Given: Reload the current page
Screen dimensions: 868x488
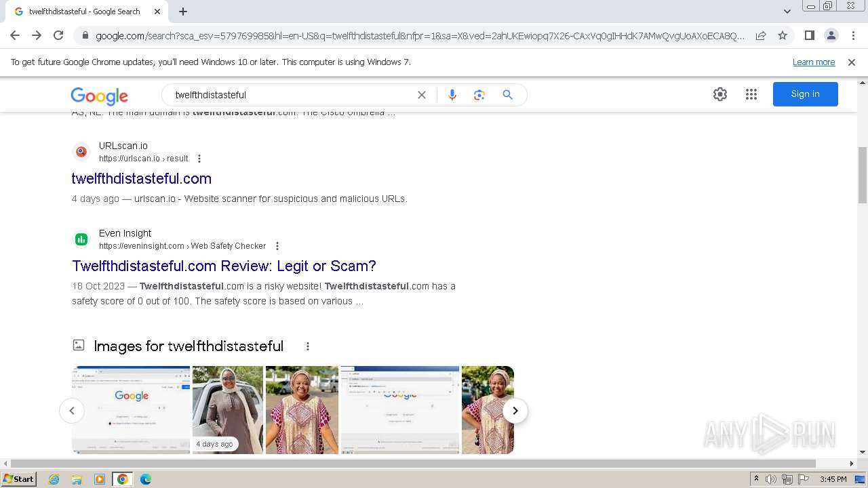Looking at the screenshot, I should coord(58,35).
